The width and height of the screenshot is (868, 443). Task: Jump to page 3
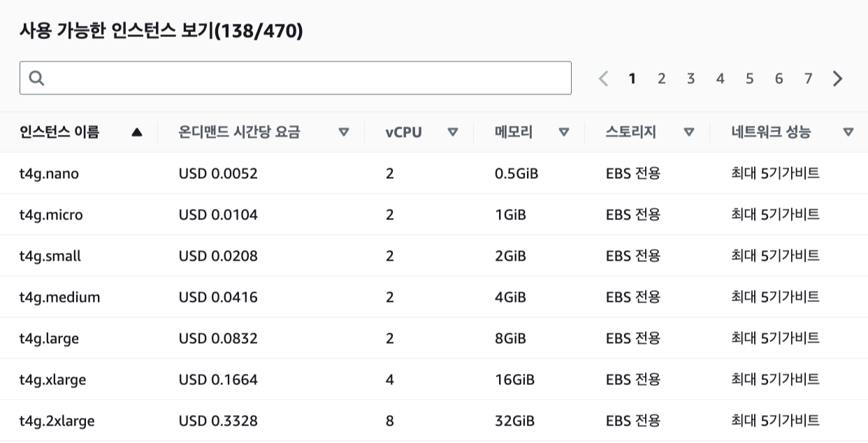[x=690, y=78]
